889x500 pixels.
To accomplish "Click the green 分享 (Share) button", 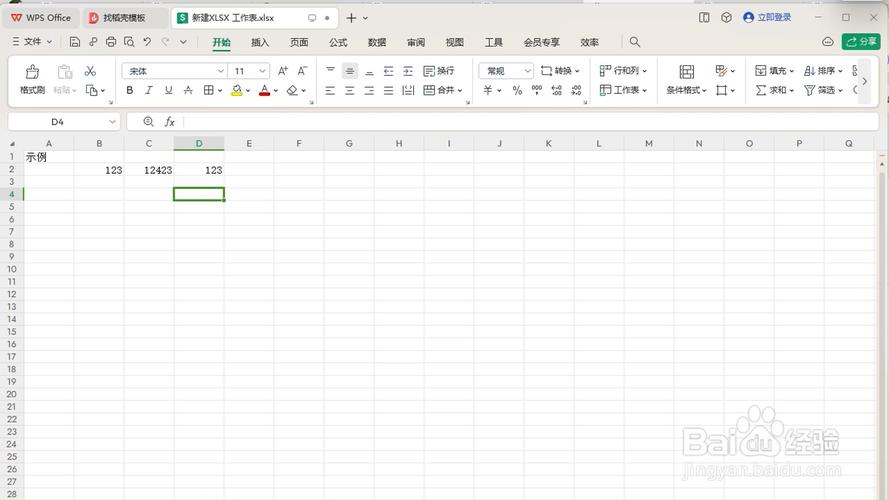I will click(860, 42).
